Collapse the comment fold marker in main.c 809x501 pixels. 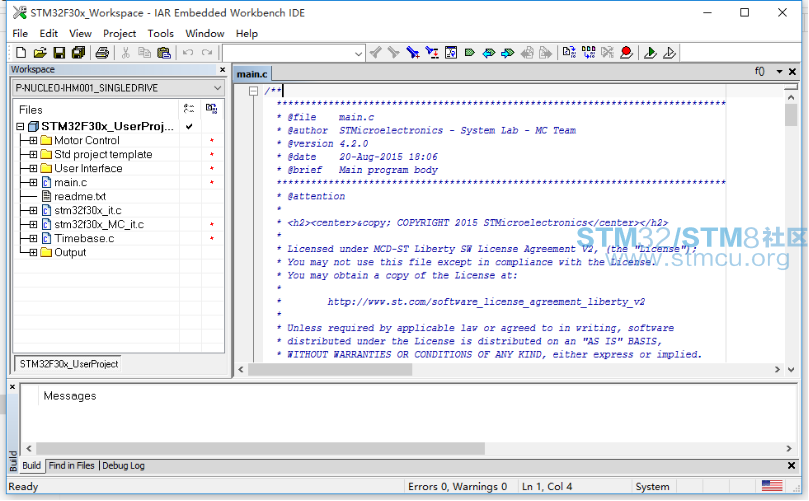pyautogui.click(x=254, y=91)
